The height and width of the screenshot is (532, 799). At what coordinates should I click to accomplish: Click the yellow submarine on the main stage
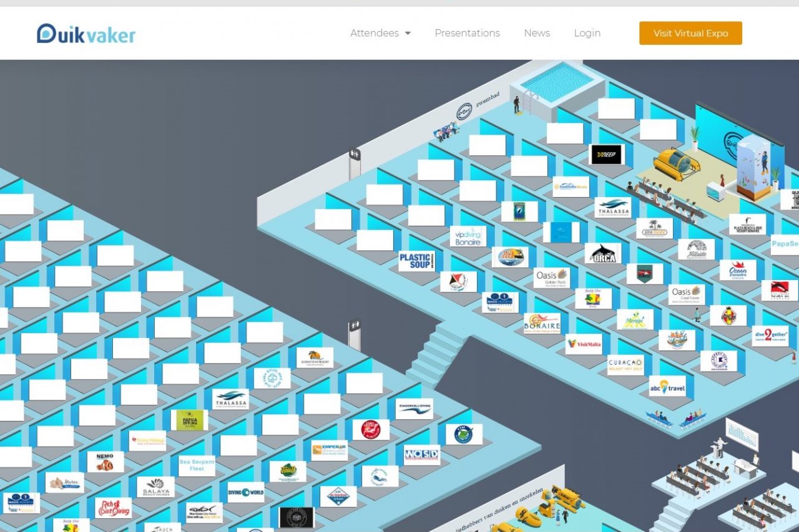tap(677, 164)
